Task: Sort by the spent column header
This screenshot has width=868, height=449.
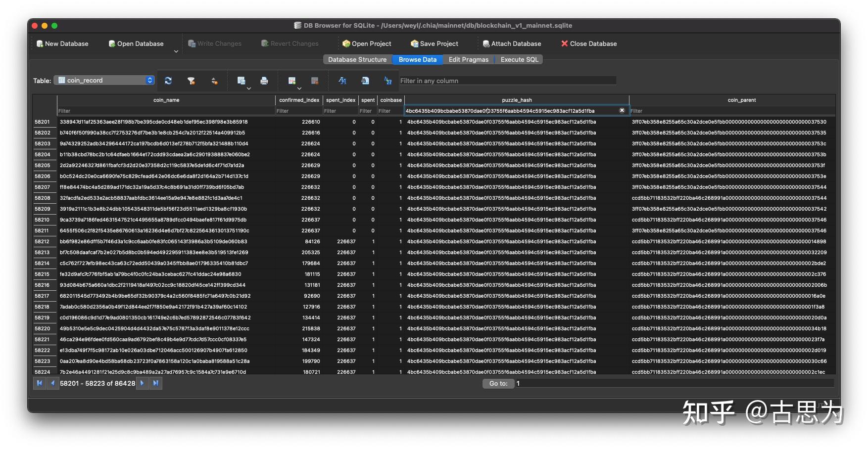Action: (368, 100)
